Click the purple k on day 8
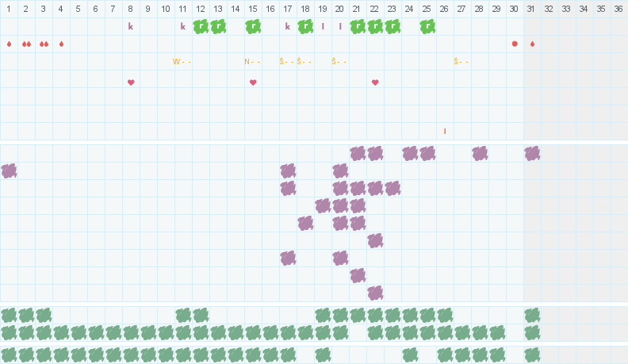This screenshot has width=628, height=364. tap(131, 26)
